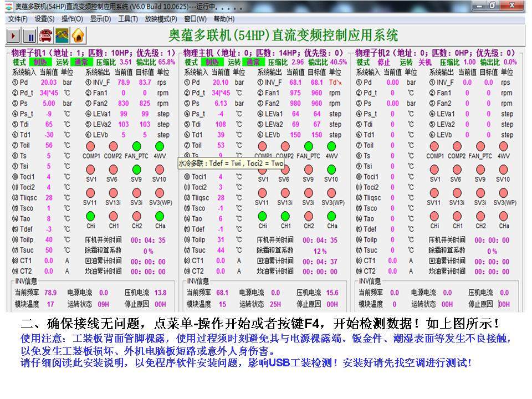
Task: Click 停止 mode status in 物理子机2
Action: coord(384,63)
